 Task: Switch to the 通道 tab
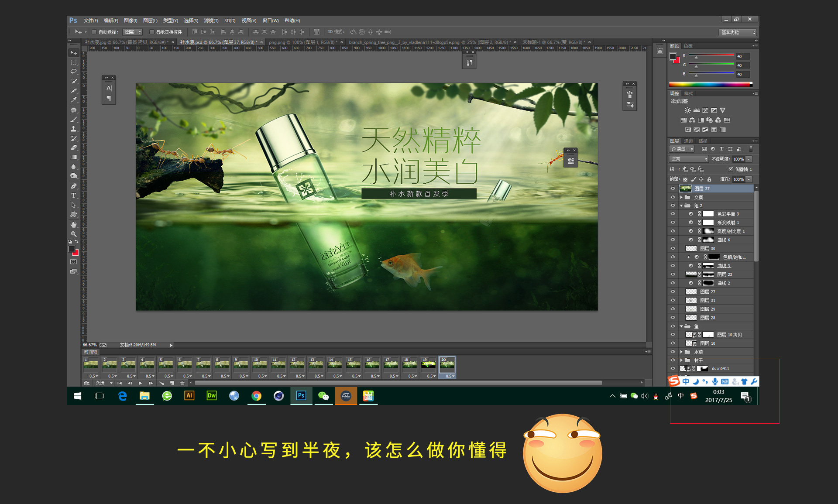(x=688, y=141)
